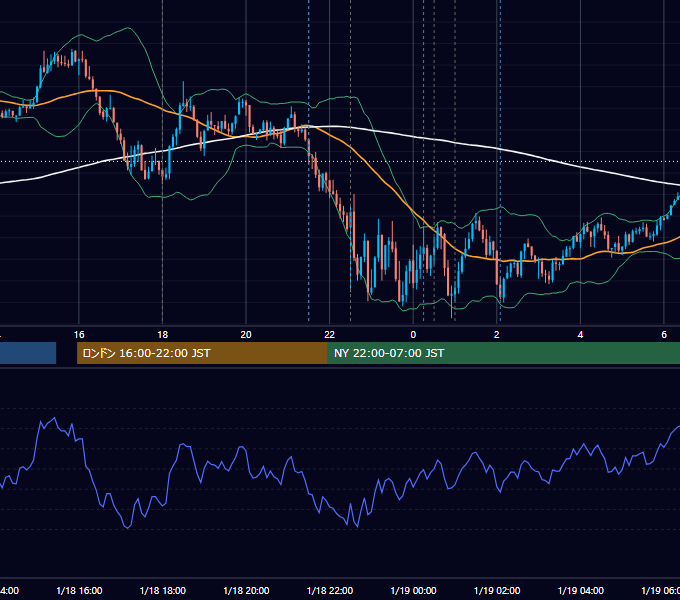Click the 1/19 00:00 time label
680x600 pixels.
[x=413, y=590]
